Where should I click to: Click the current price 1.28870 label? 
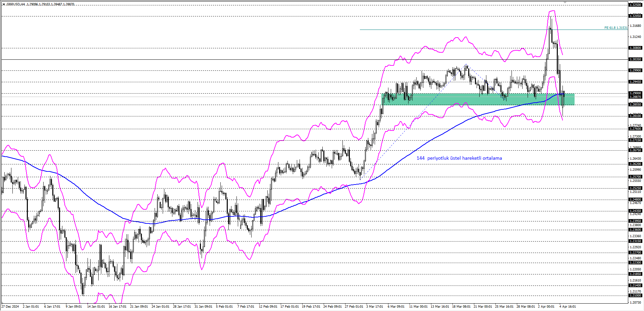[x=635, y=97]
